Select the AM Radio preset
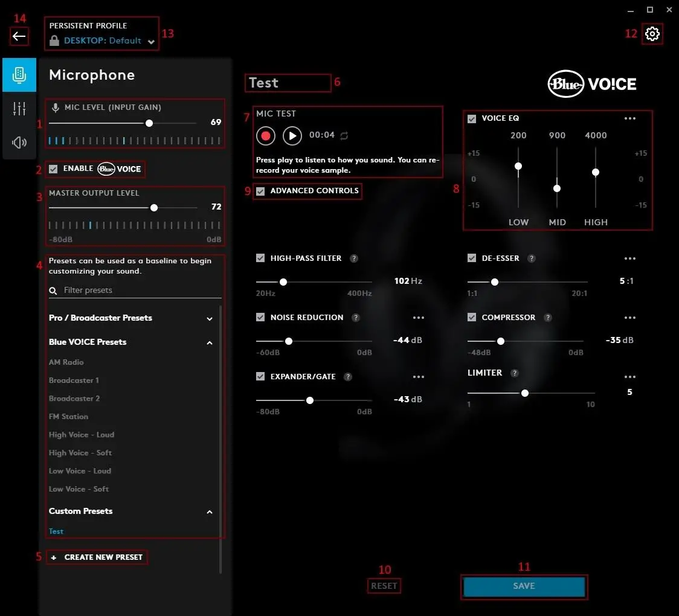679x616 pixels. click(x=66, y=362)
